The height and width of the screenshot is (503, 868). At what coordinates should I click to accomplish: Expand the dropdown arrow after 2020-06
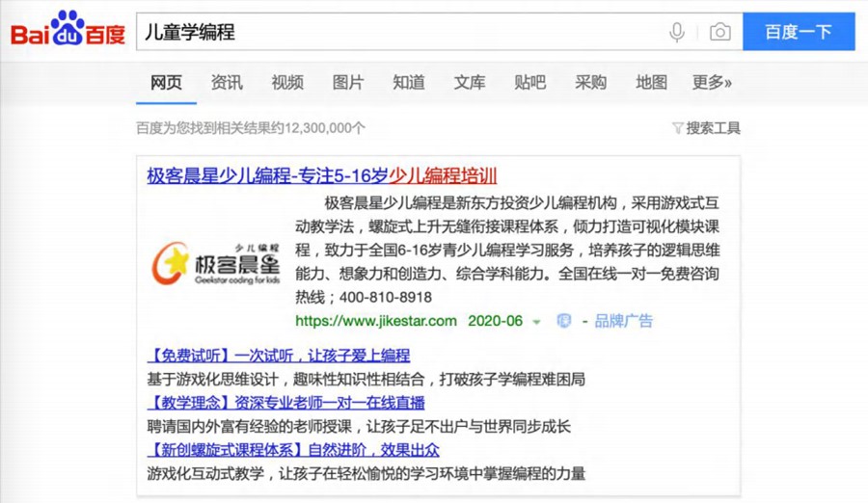pos(537,322)
